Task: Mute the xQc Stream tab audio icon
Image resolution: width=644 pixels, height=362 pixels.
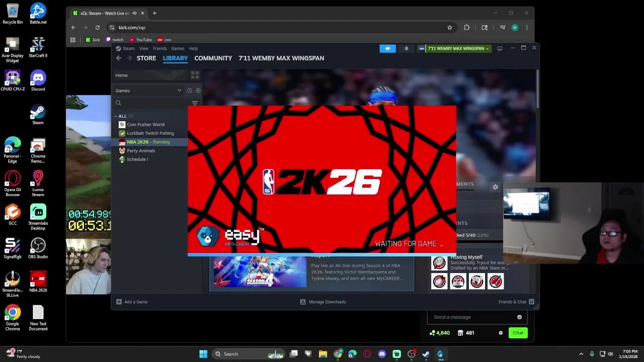Action: [x=134, y=13]
